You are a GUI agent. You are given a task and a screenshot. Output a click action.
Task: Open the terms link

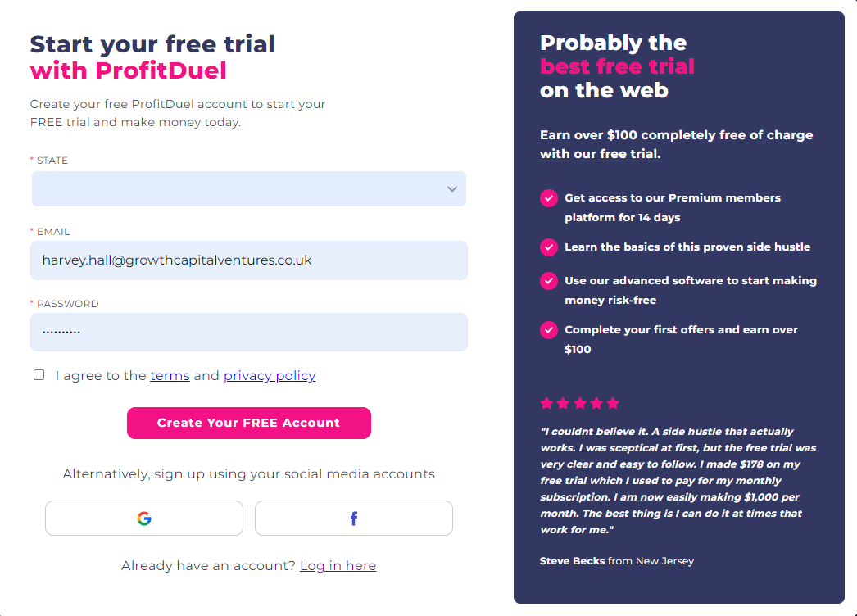170,375
